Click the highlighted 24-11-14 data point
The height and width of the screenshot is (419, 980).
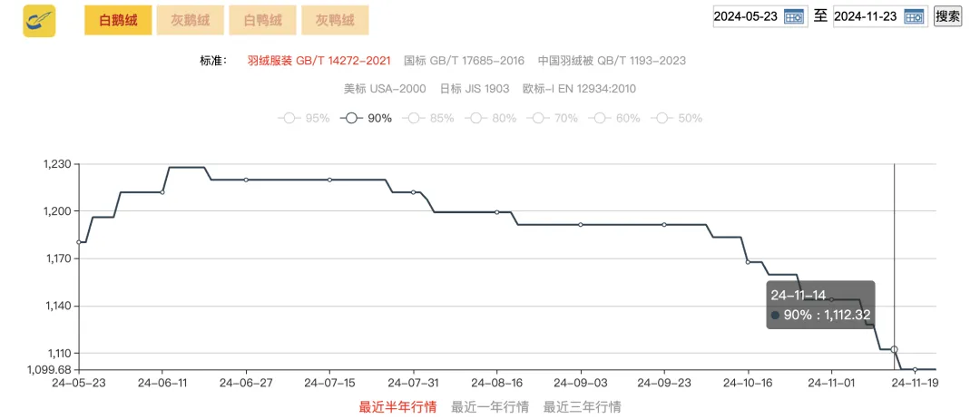tap(895, 350)
